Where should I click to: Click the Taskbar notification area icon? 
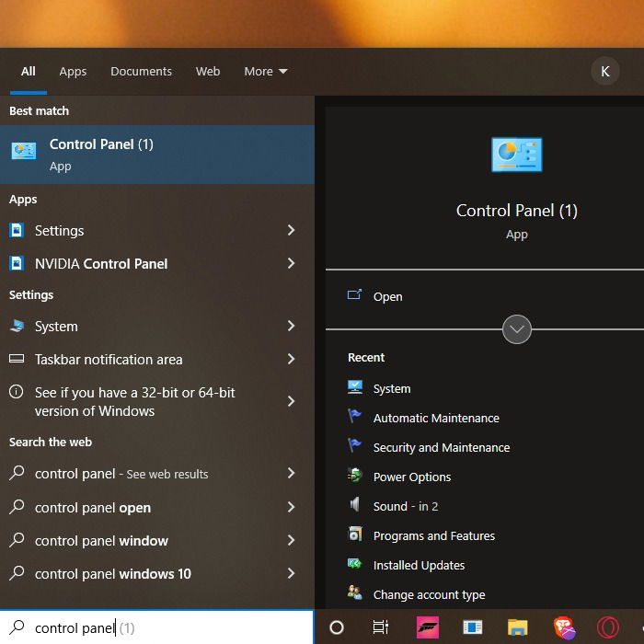click(x=17, y=359)
